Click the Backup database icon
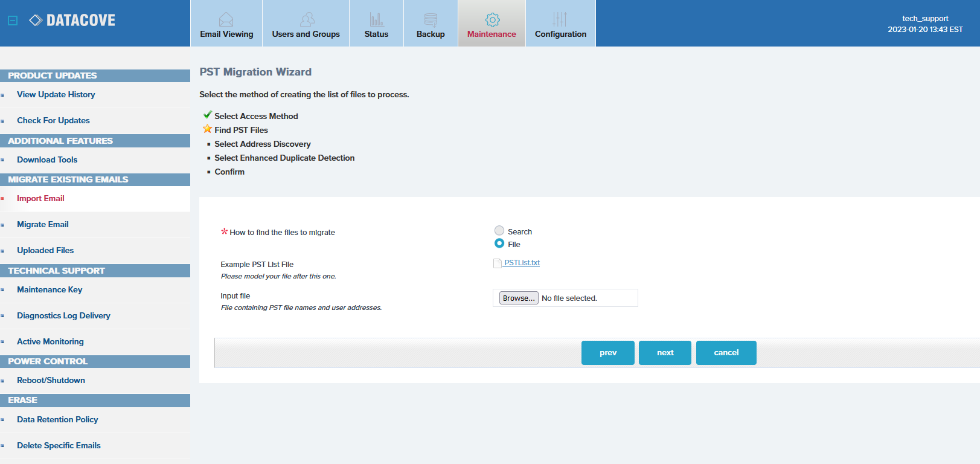 point(431,19)
